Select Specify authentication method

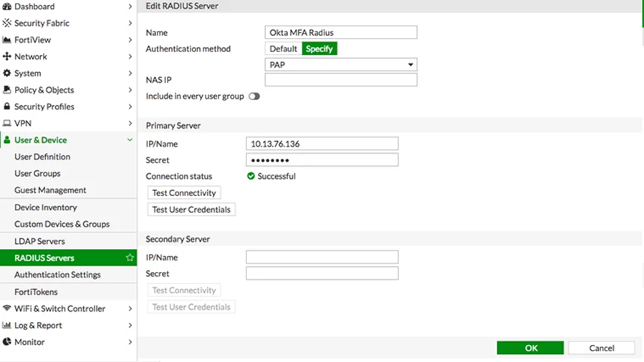319,49
